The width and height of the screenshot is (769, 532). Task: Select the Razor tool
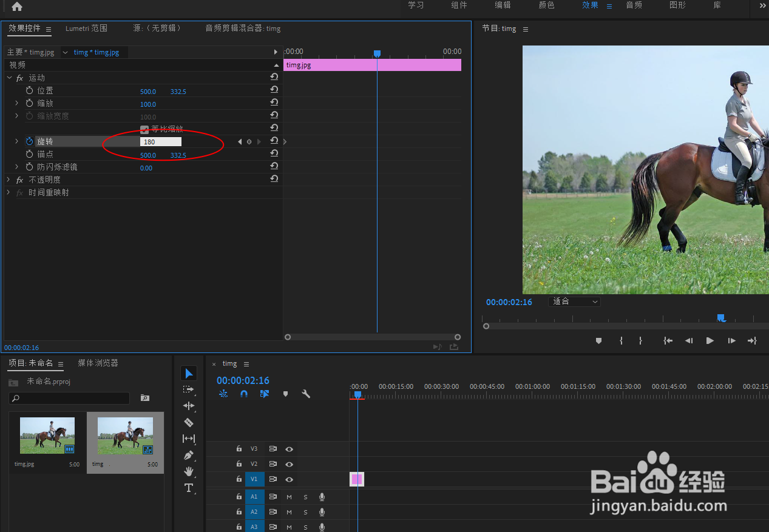189,422
